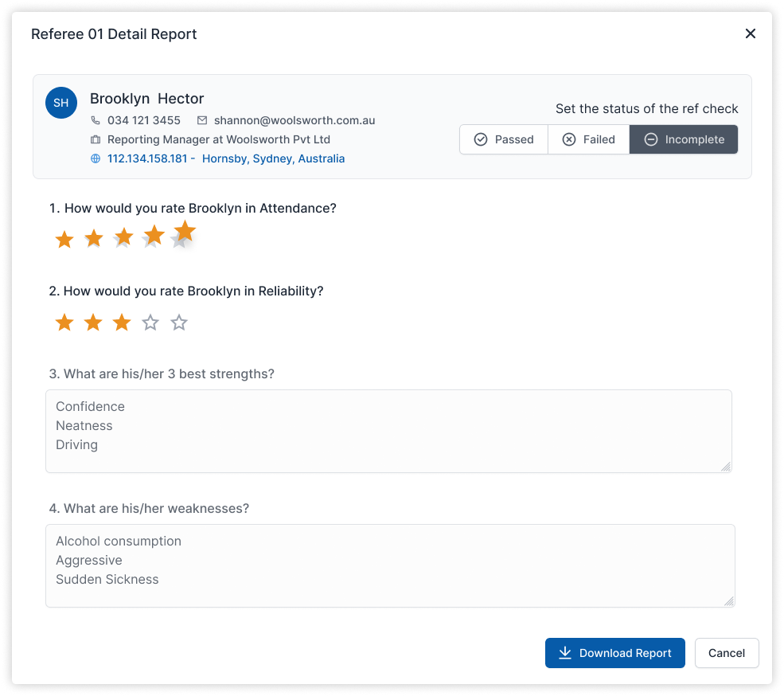Viewport: 784px width, 696px height.
Task: Click the download arrow icon on Download Report
Action: [564, 652]
